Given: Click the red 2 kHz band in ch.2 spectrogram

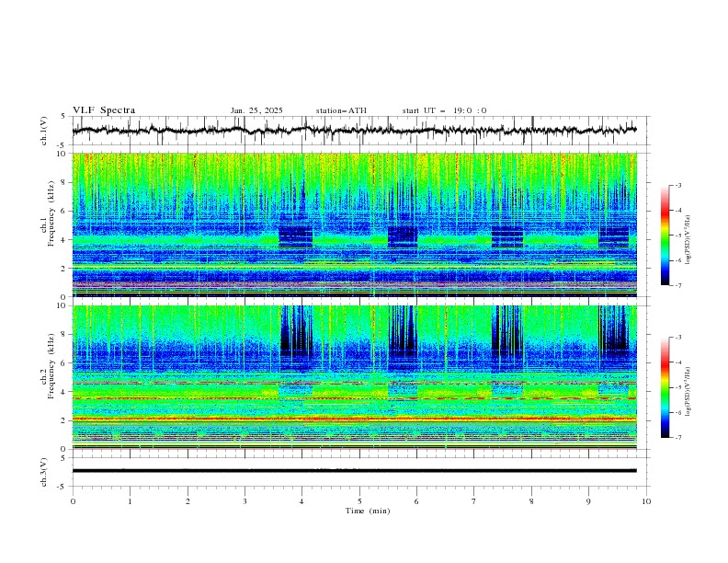Looking at the screenshot, I should click(354, 419).
